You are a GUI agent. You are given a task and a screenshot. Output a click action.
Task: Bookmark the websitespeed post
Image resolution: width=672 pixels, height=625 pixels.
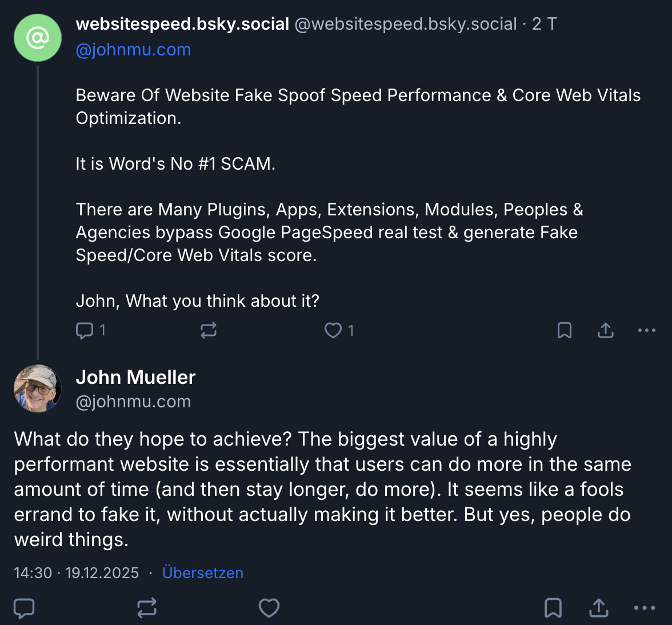564,330
